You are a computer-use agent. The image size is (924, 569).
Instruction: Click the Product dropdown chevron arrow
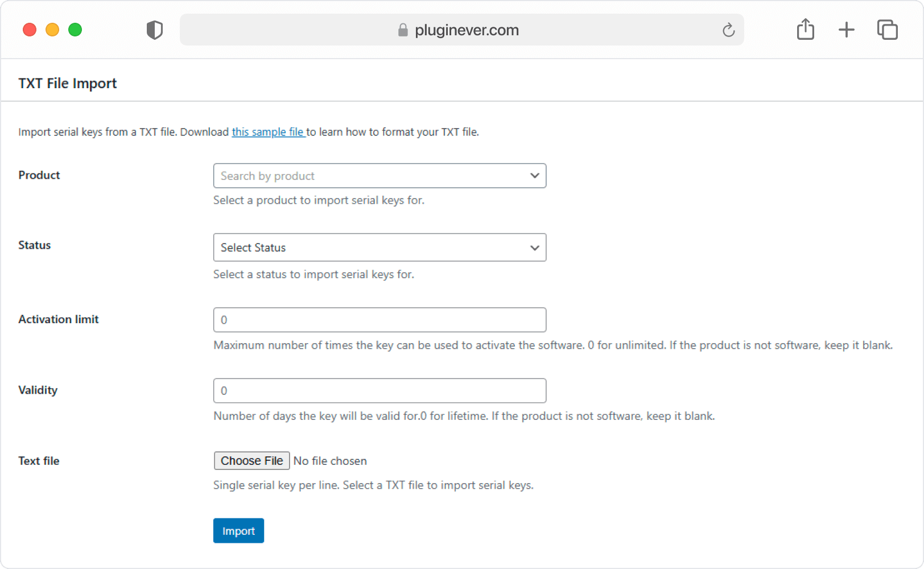pos(535,176)
